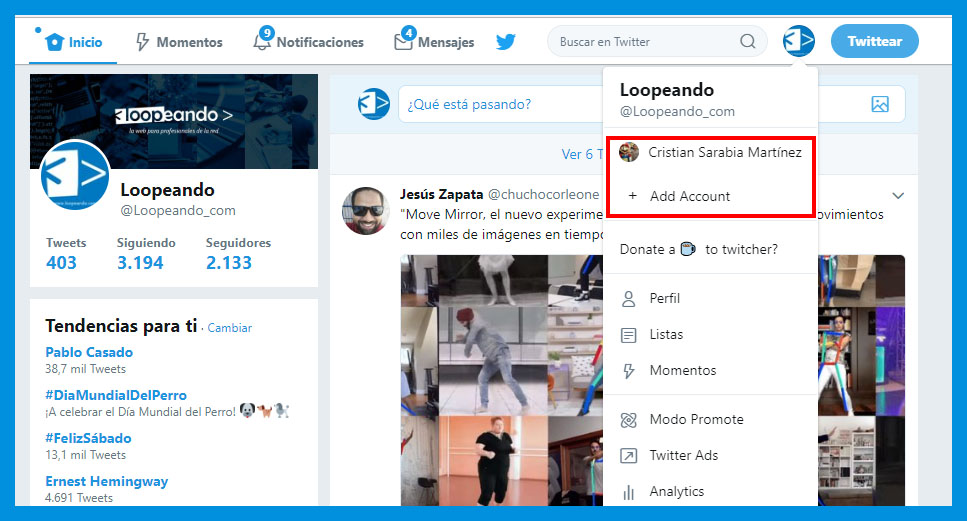
Task: Click Jesús Zapata name in tweet
Action: point(441,194)
